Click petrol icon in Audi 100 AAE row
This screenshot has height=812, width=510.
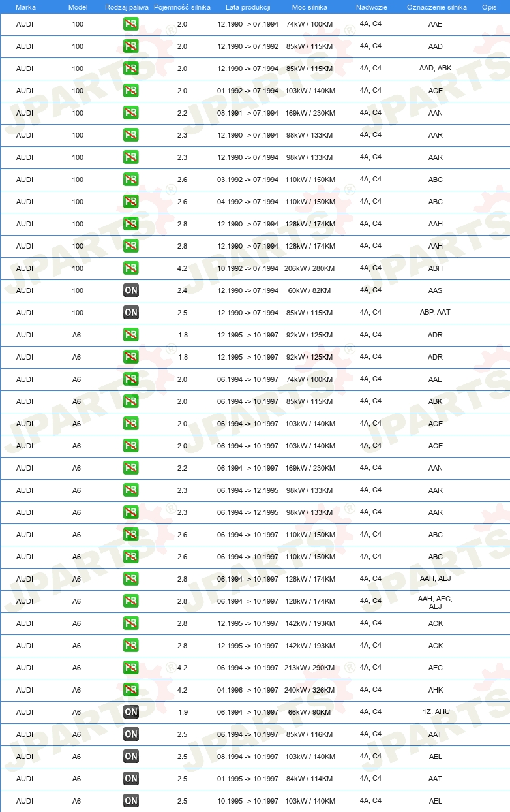click(x=131, y=24)
